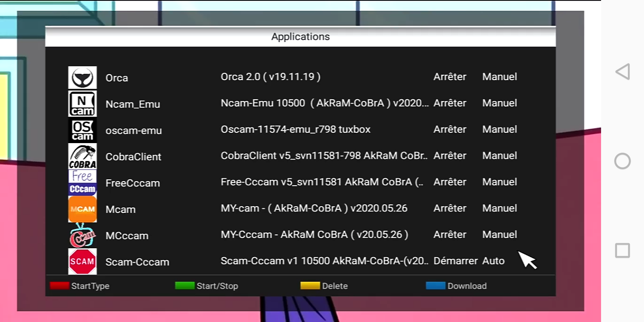644x322 pixels.
Task: Select the Cobra snake icon
Action: pos(82,156)
